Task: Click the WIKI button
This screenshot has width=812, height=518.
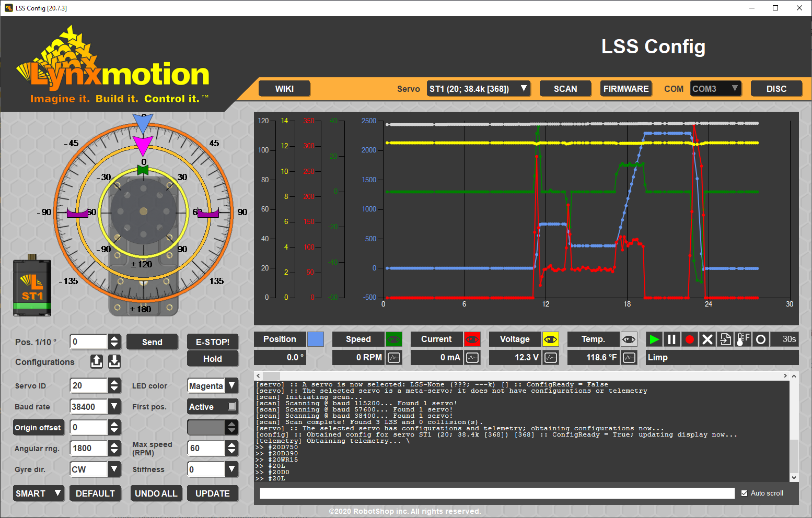Action: coord(285,89)
